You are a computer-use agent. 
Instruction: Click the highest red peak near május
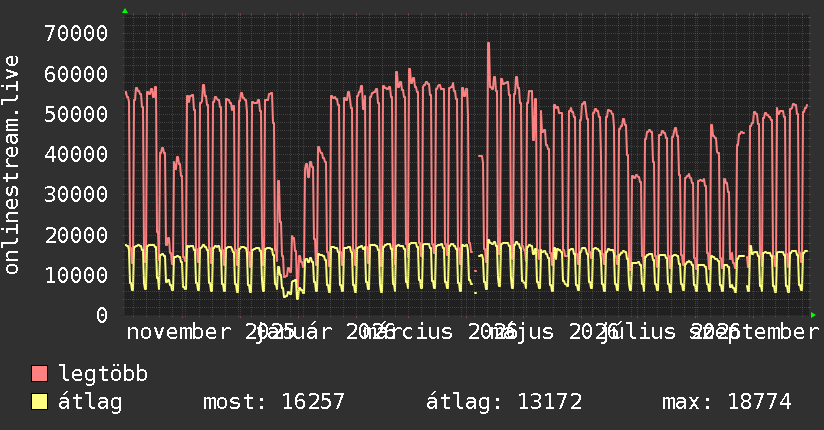click(x=488, y=44)
